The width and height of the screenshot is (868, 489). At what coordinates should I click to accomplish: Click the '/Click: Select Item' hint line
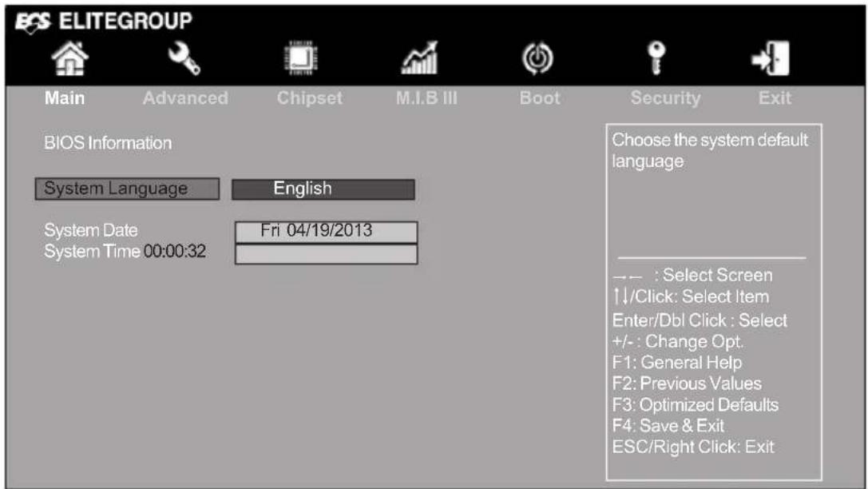tap(691, 296)
